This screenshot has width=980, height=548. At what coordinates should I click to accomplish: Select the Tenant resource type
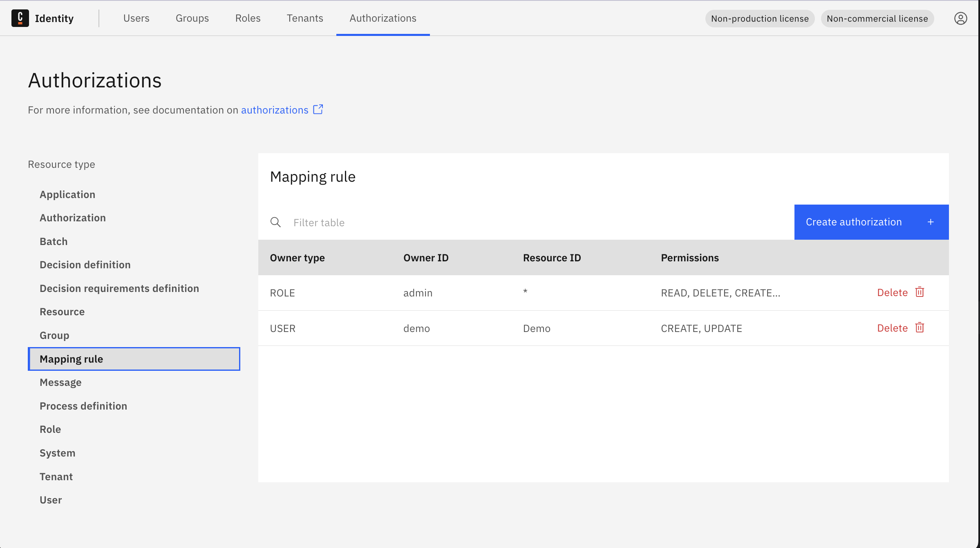tap(56, 476)
